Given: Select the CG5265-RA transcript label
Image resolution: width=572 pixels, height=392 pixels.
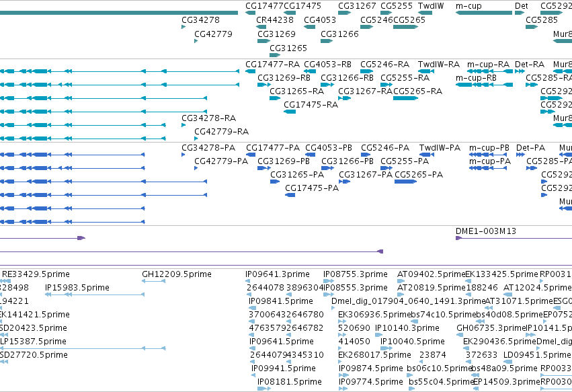Looking at the screenshot, I should point(417,91).
